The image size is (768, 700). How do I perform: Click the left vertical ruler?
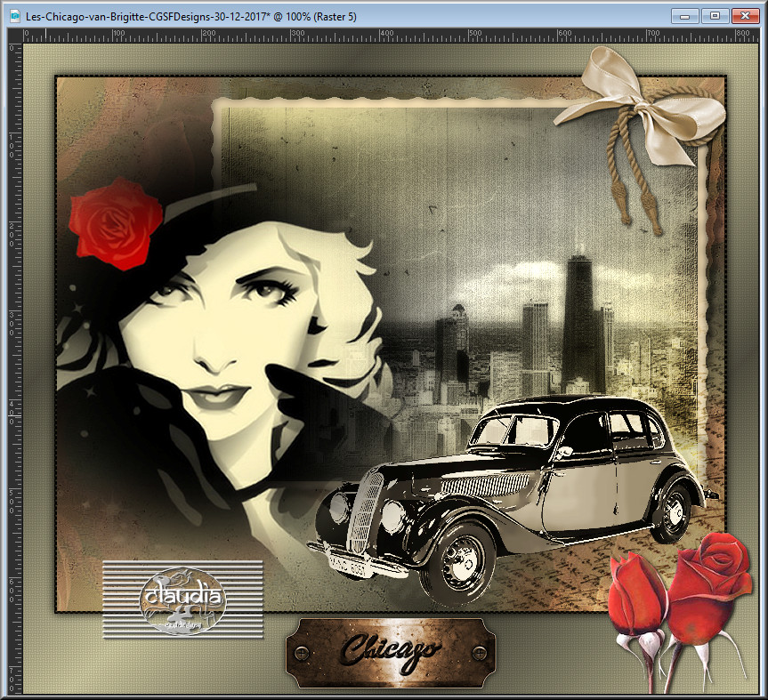click(x=15, y=368)
